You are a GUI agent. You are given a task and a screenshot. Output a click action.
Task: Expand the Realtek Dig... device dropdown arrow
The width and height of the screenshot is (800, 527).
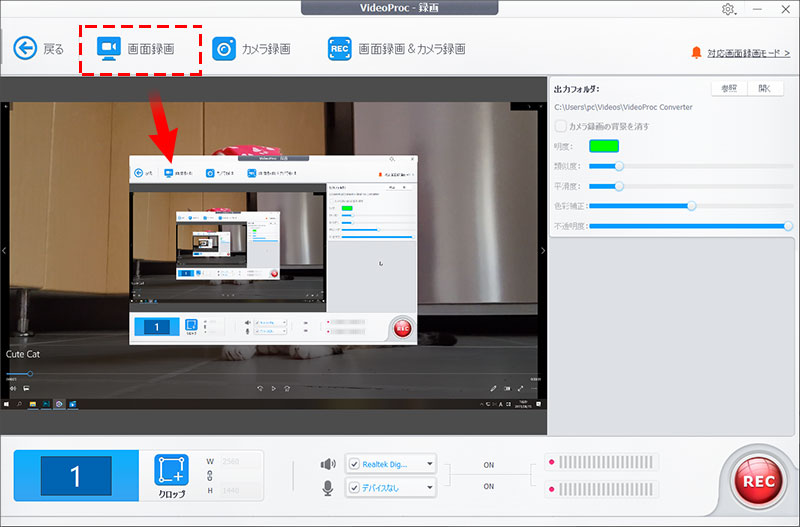430,464
